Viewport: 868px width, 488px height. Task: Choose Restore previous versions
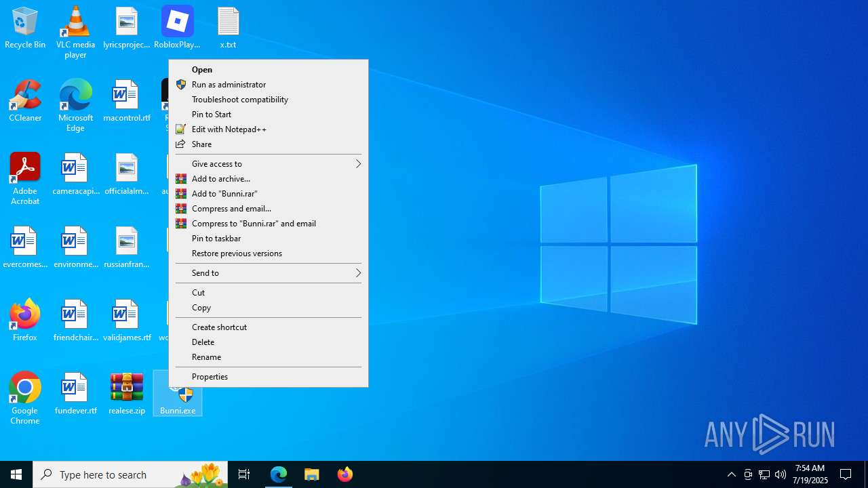point(269,253)
